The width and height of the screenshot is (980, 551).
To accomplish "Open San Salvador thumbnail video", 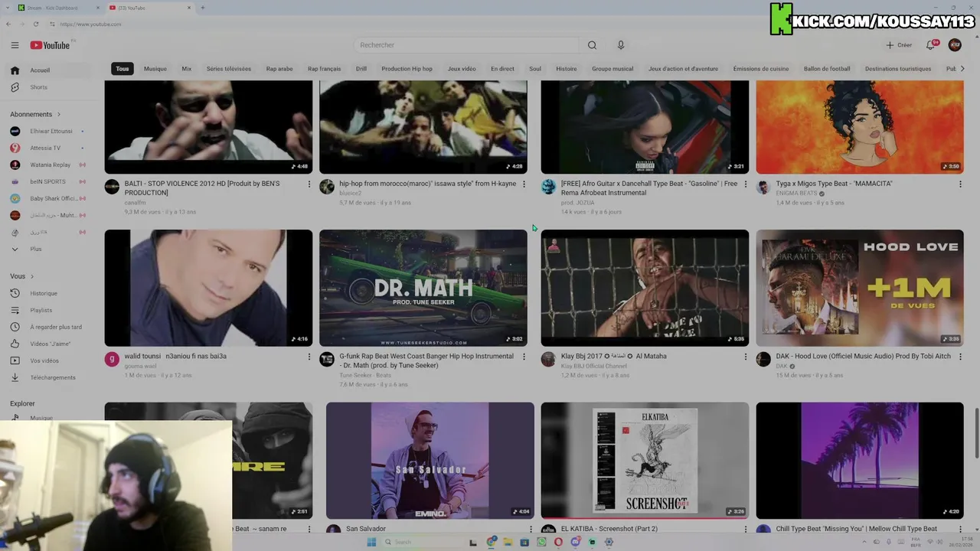I will pos(430,461).
